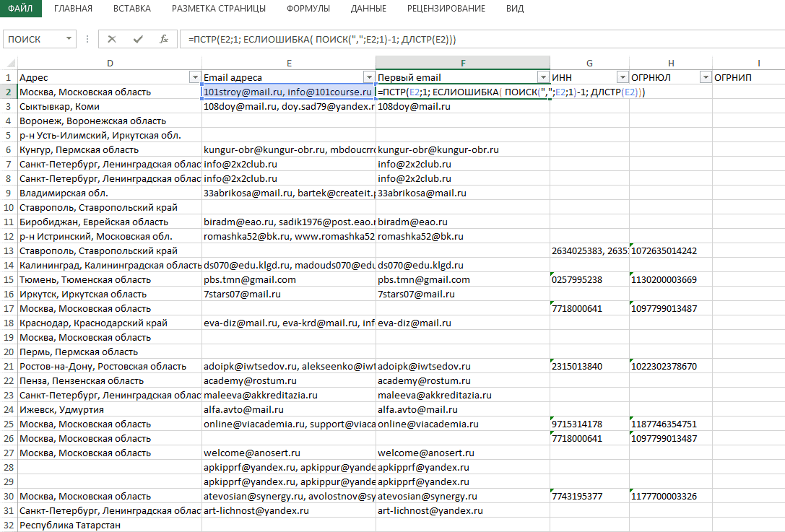Select column E header
785x532 pixels.
click(289, 63)
